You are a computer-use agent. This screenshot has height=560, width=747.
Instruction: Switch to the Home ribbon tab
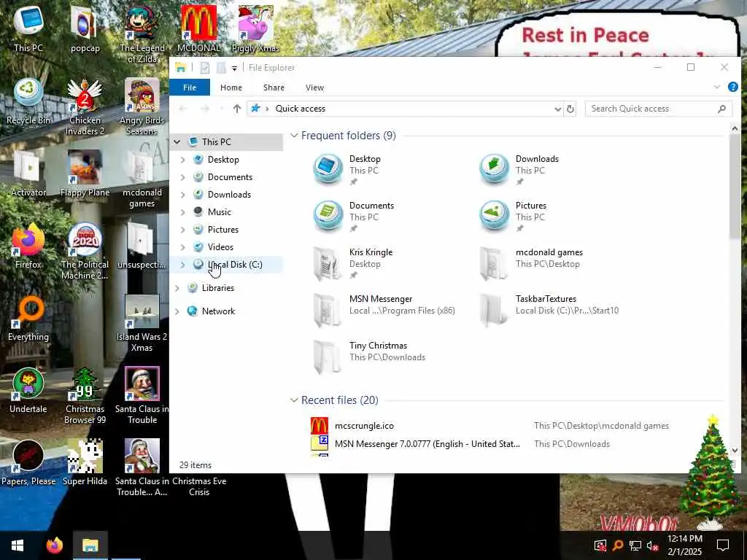[x=231, y=87]
